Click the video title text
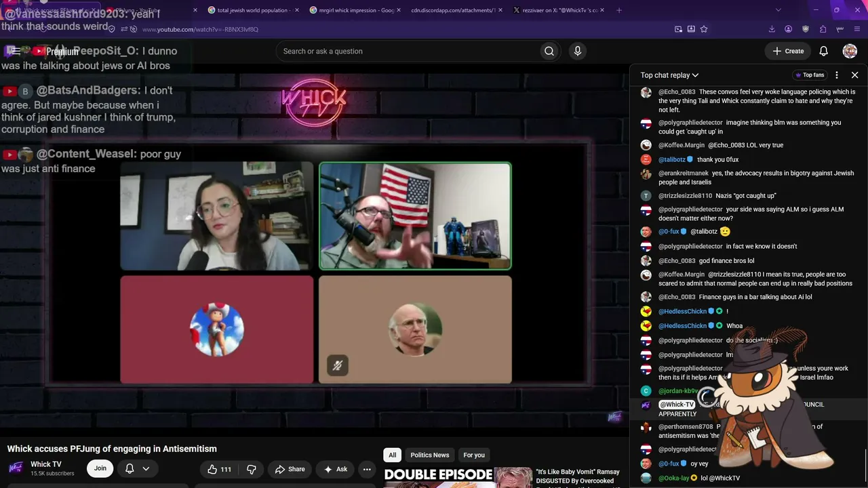 click(x=112, y=449)
